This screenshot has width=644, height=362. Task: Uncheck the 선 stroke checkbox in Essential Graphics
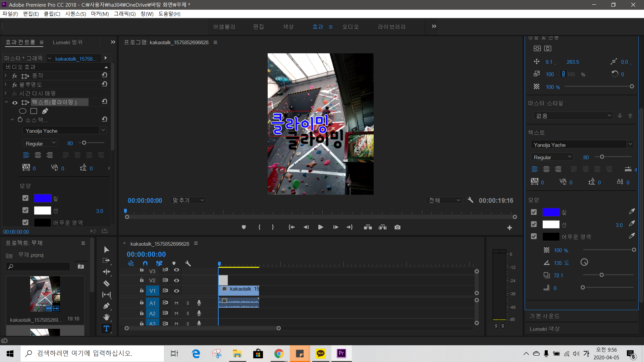534,224
